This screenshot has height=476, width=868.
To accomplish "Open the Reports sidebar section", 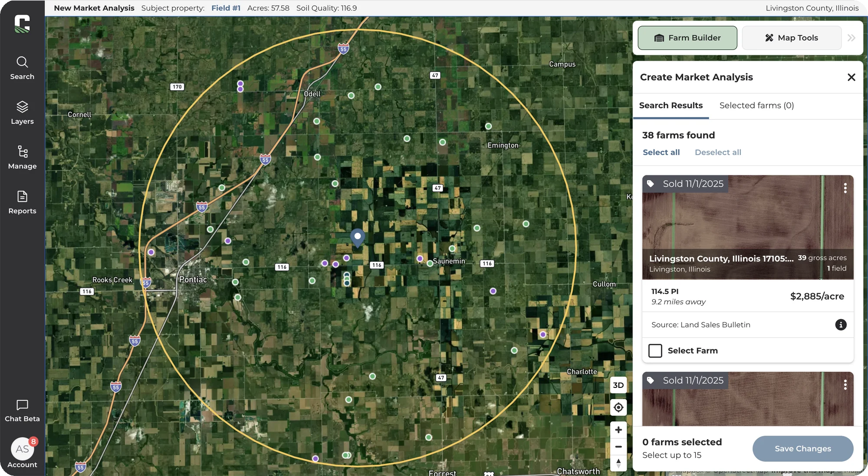I will coord(22,202).
